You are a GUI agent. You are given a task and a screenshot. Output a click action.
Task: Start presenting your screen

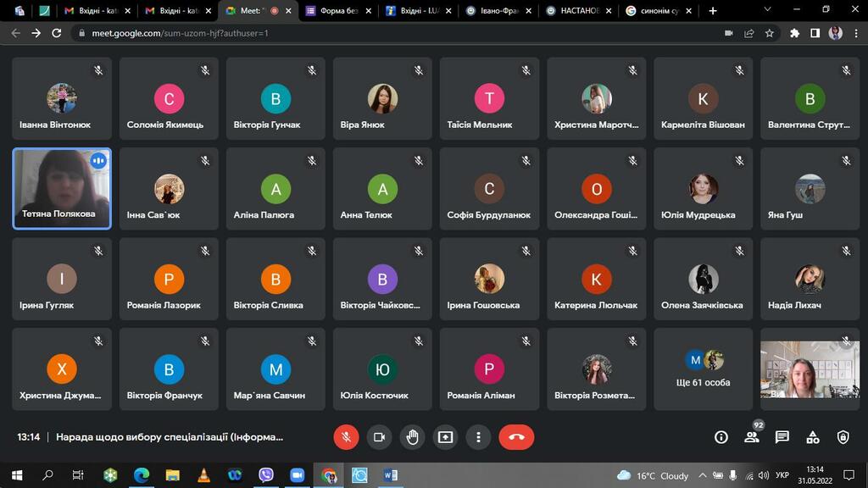(x=446, y=437)
